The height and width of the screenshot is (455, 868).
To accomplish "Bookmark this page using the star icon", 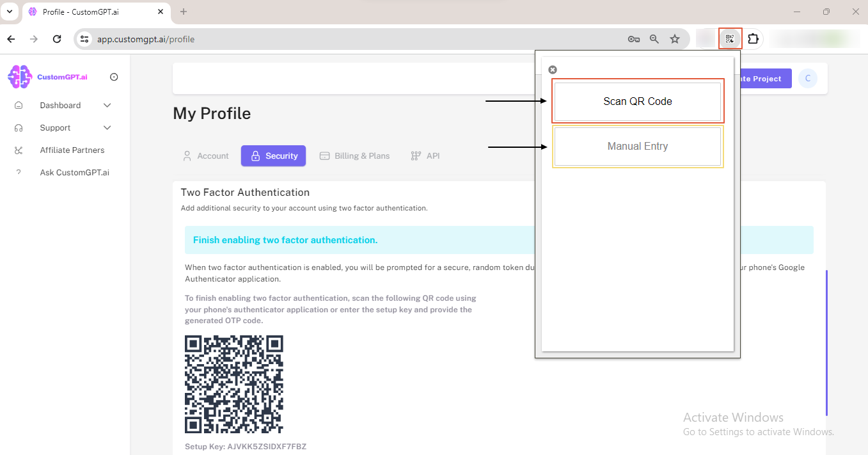I will pyautogui.click(x=675, y=38).
